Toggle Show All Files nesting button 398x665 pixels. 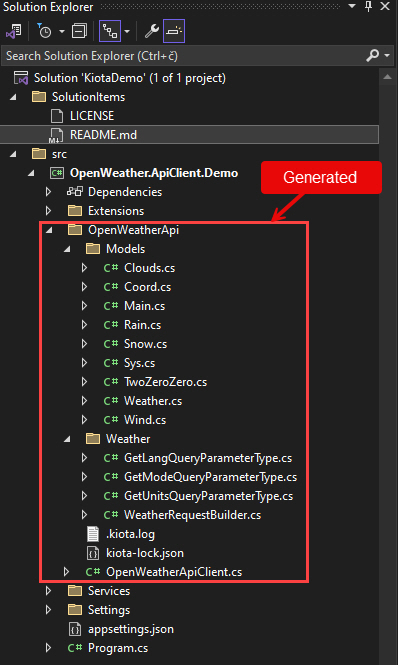click(x=110, y=31)
